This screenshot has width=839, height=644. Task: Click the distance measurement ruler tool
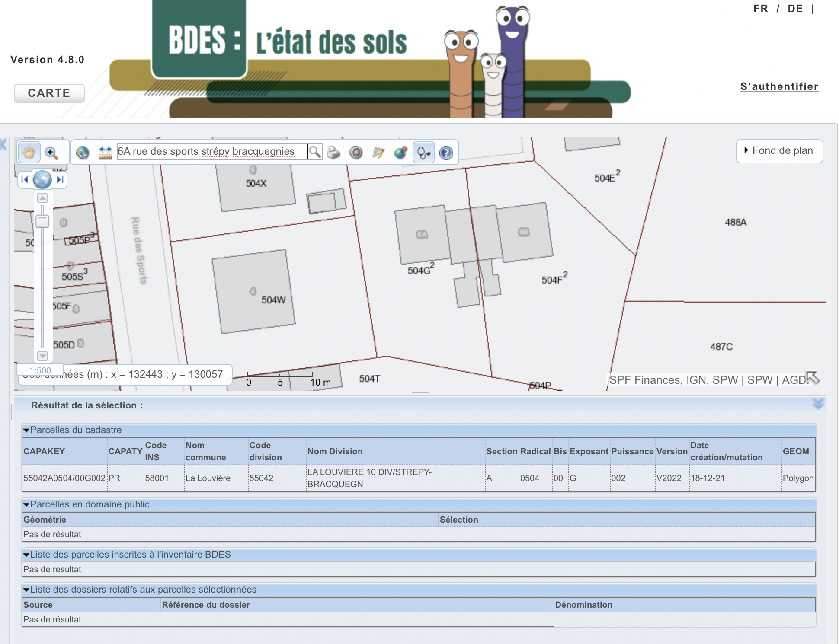tap(105, 153)
